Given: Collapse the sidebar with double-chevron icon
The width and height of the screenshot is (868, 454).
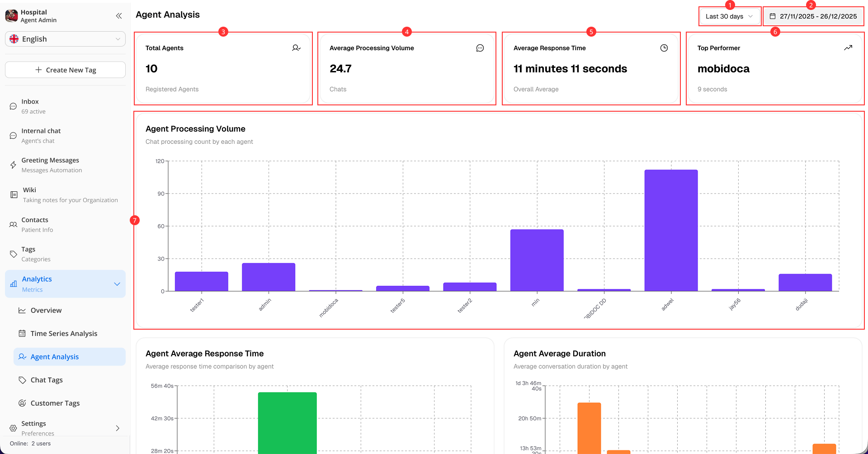Looking at the screenshot, I should tap(119, 16).
